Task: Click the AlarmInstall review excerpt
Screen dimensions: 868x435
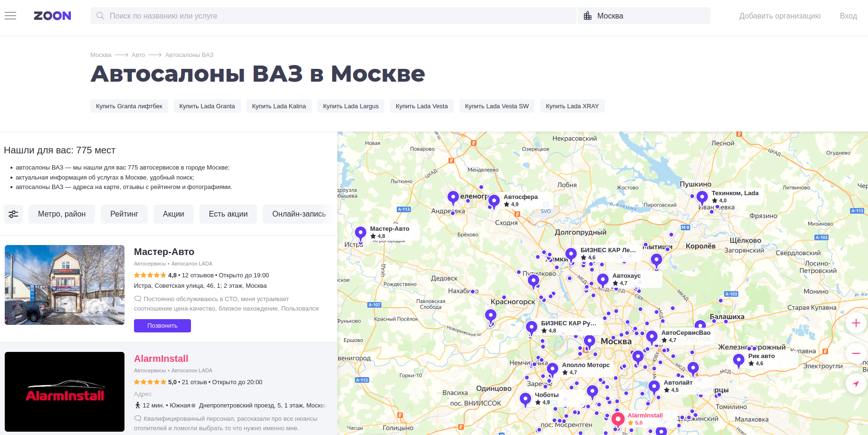Action: tap(226, 424)
